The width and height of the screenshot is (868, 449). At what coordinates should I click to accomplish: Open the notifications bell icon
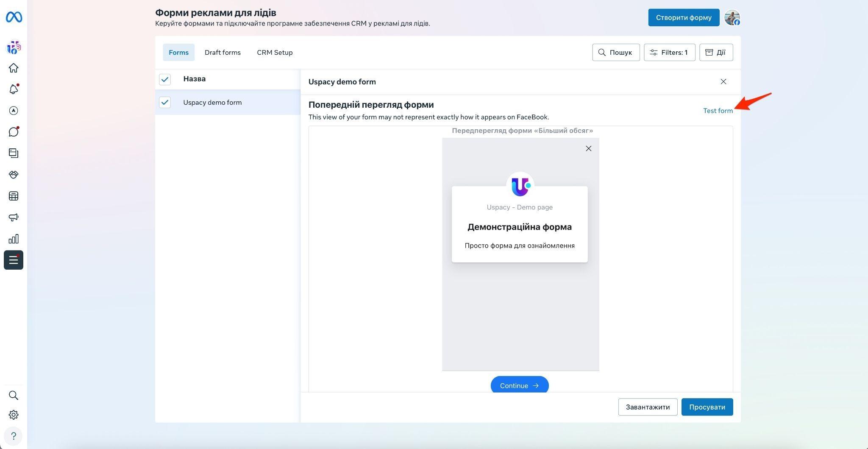14,89
